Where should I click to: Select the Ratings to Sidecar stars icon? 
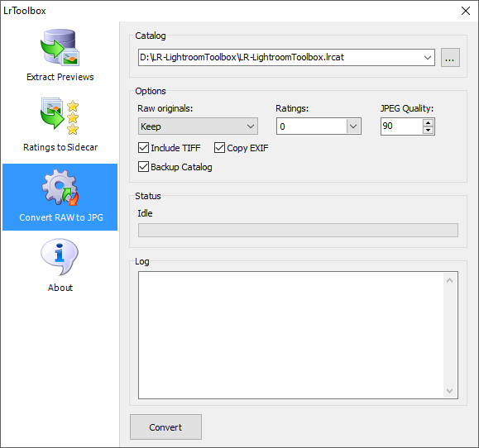(x=60, y=117)
